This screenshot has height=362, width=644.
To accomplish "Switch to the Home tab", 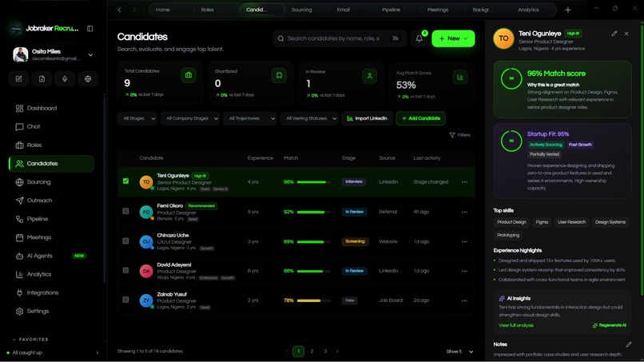I will [x=163, y=10].
